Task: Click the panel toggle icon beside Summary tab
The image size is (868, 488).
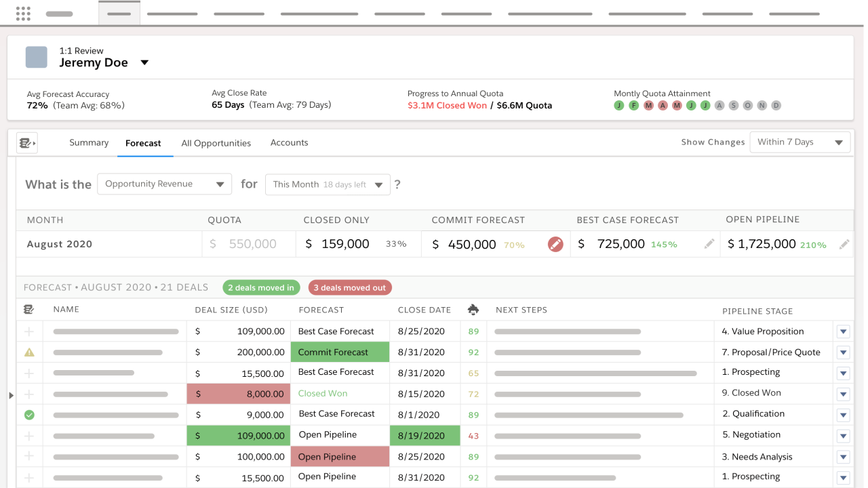Action: [x=27, y=143]
